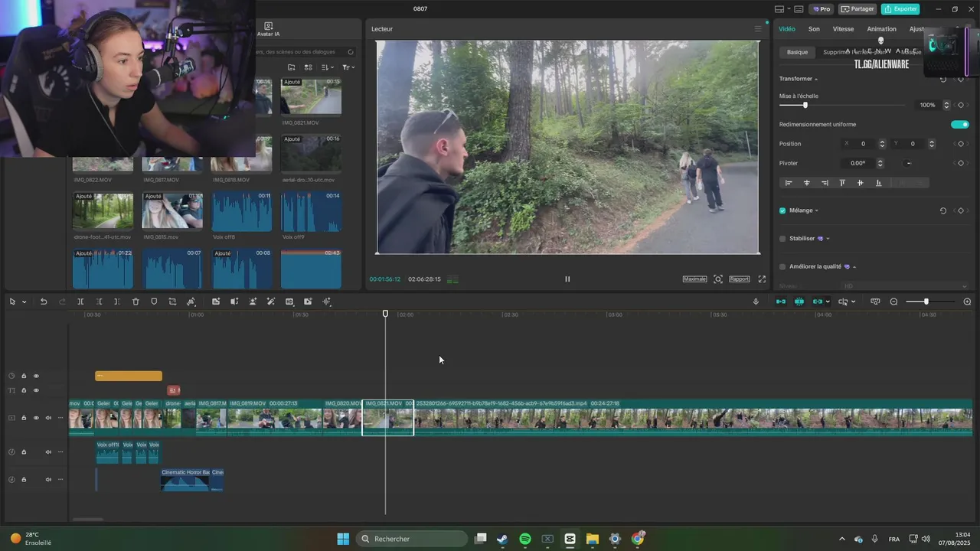Hide the text track with eye icon
The width and height of the screenshot is (980, 551).
pyautogui.click(x=36, y=390)
